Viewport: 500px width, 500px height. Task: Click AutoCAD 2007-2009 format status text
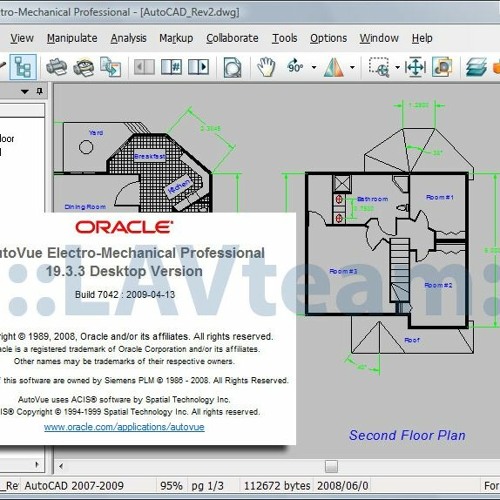click(x=74, y=486)
